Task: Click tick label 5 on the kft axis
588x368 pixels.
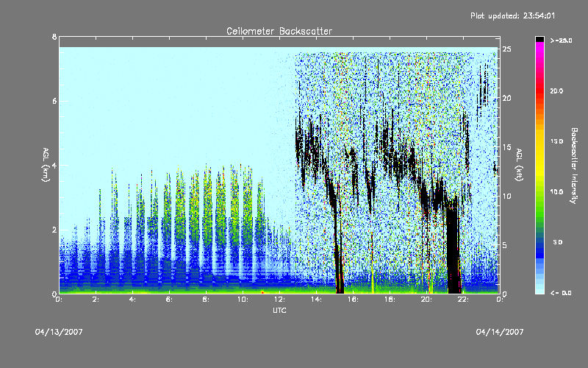Action: (x=505, y=245)
